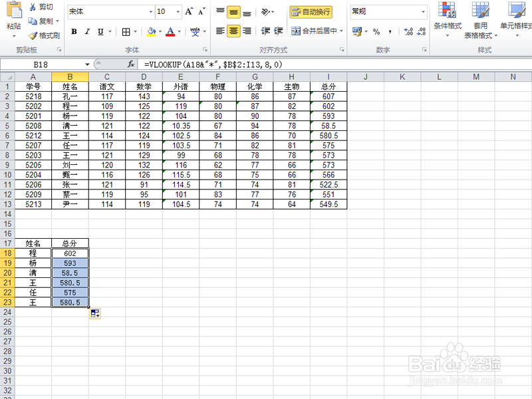
Task: Open the font size dropdown
Action: tap(178, 12)
